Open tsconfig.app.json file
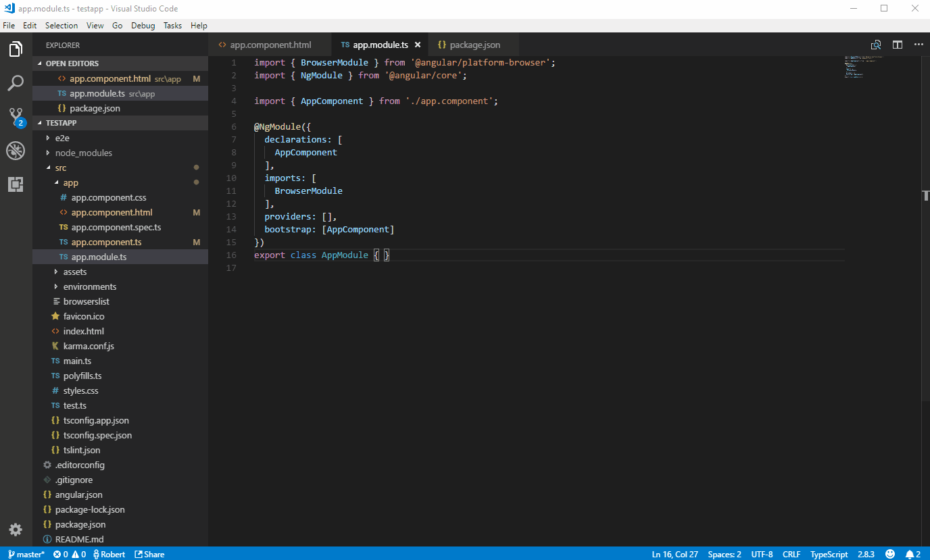The height and width of the screenshot is (560, 930). pos(120,420)
